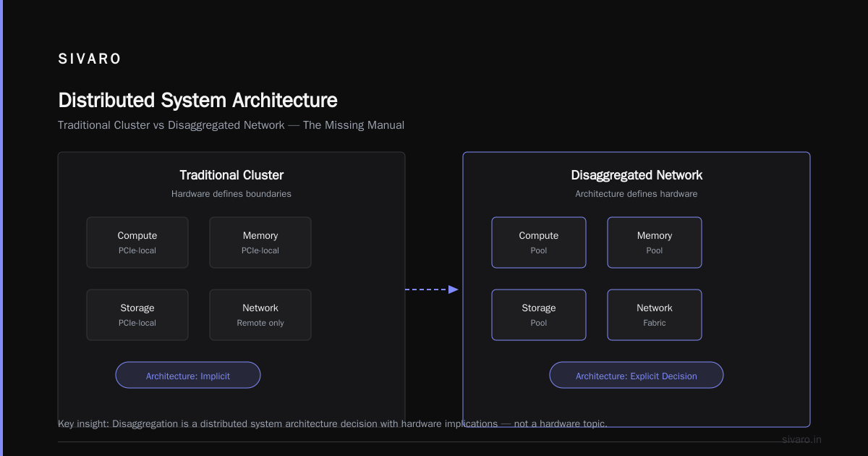Click the Missing Manual subtitle text
868x456 pixels.
pos(354,125)
